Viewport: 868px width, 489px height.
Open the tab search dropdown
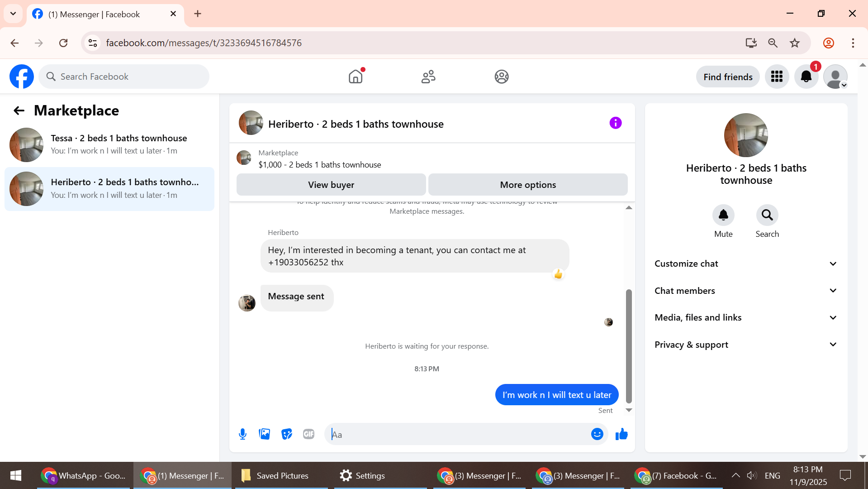[x=13, y=14]
